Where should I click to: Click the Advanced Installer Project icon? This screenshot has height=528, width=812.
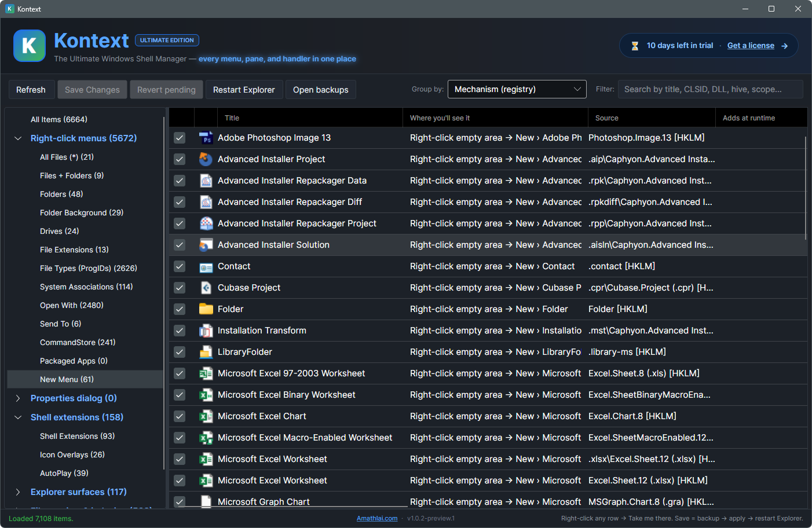click(x=206, y=159)
